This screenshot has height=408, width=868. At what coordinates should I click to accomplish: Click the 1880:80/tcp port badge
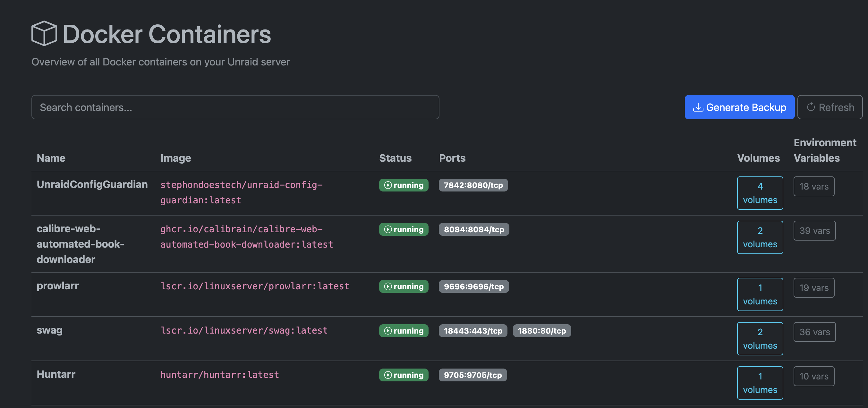point(541,331)
